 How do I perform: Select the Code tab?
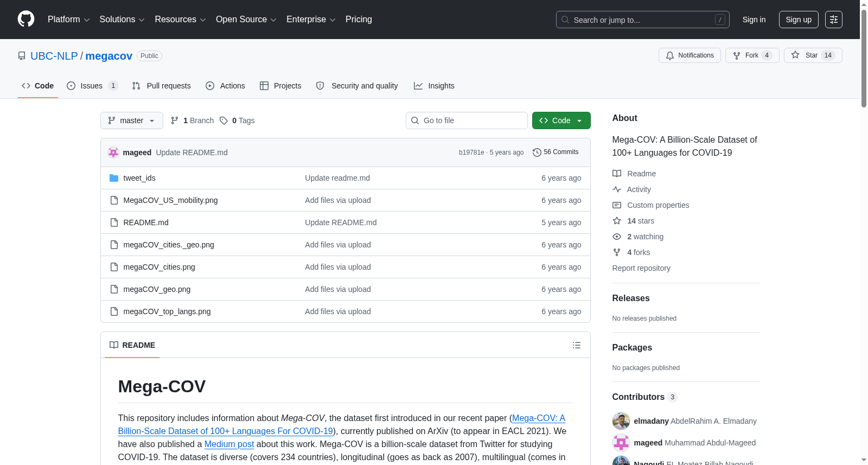click(38, 86)
